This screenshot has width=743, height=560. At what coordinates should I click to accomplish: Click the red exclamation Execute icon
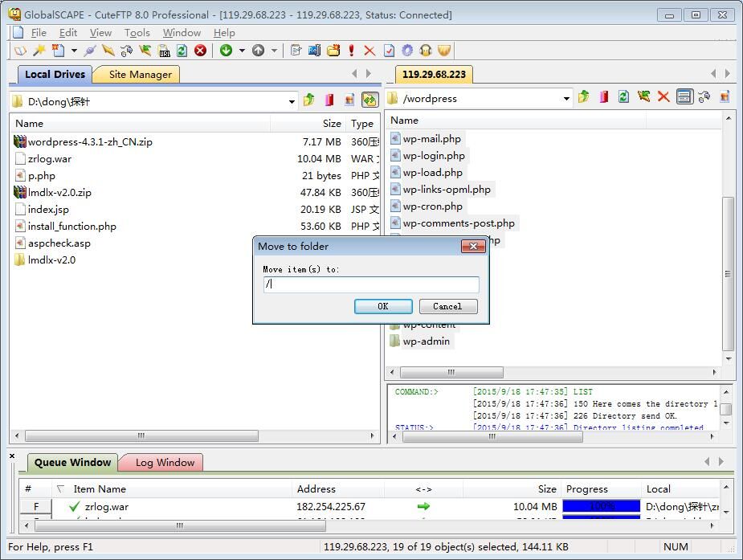click(352, 51)
